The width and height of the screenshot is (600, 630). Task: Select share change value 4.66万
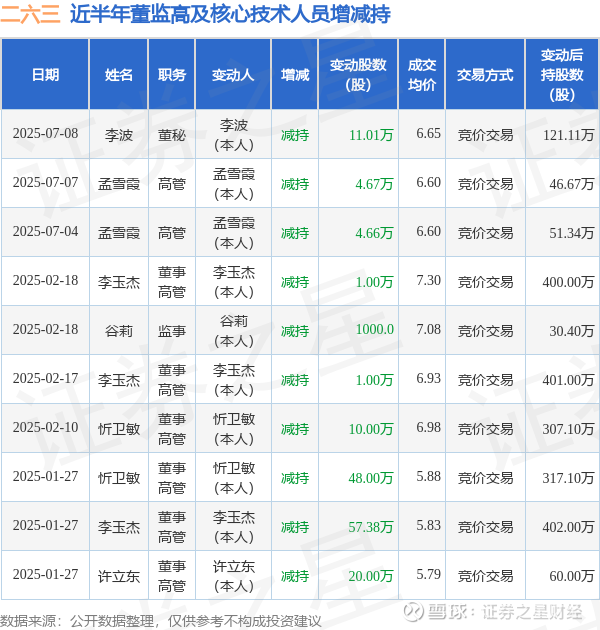374,233
